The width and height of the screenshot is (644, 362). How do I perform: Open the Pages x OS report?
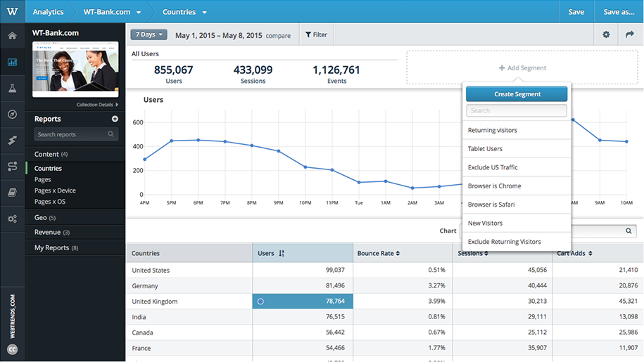coord(50,202)
